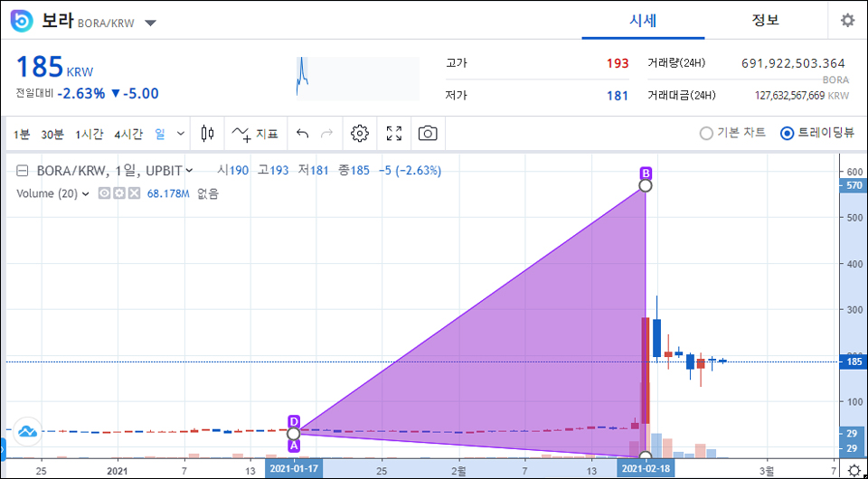Click the left edge panel expand handle

[x=3, y=449]
